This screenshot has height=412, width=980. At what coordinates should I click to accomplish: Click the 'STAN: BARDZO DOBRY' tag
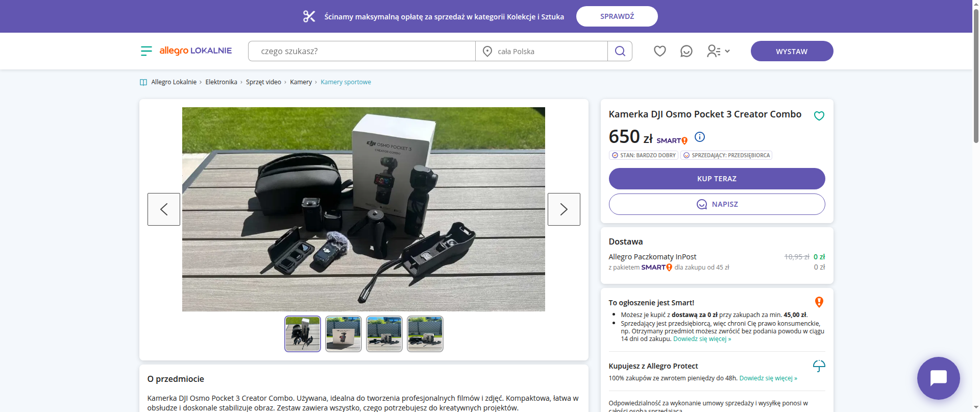[644, 155]
